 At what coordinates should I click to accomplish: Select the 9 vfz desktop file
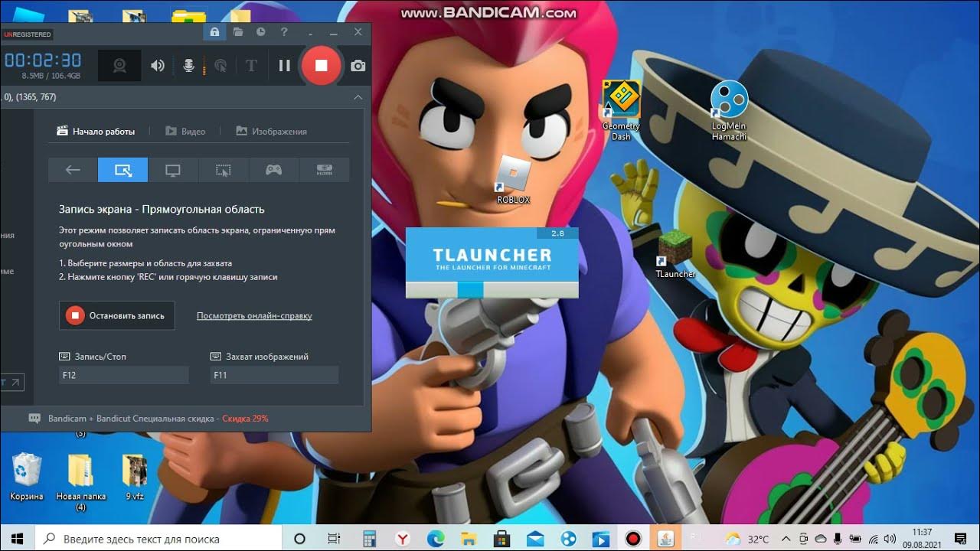(x=135, y=476)
